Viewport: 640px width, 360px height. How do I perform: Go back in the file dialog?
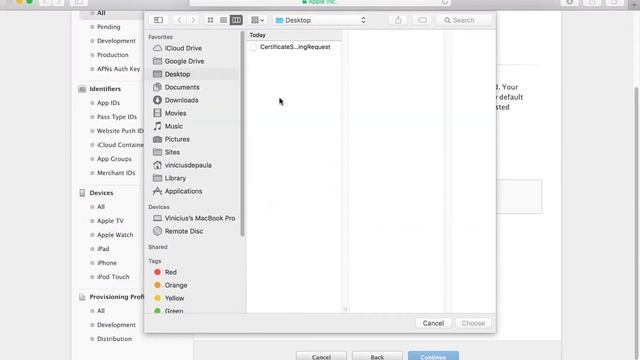coord(179,20)
